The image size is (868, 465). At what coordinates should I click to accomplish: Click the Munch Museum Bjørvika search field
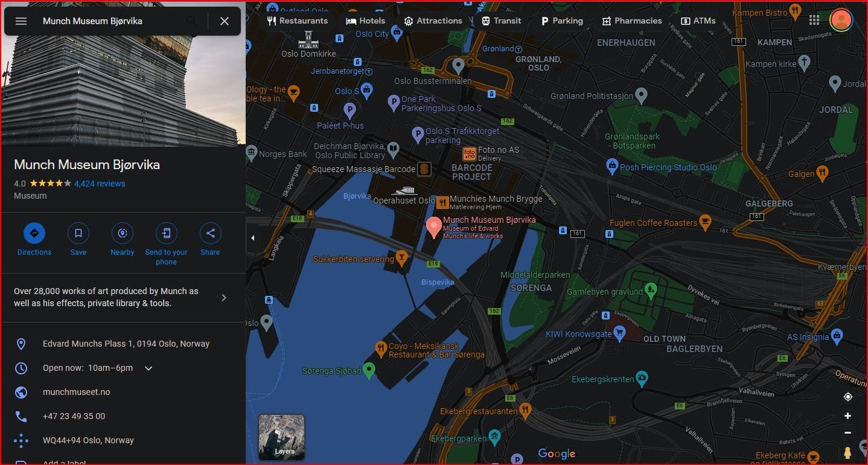[x=109, y=21]
